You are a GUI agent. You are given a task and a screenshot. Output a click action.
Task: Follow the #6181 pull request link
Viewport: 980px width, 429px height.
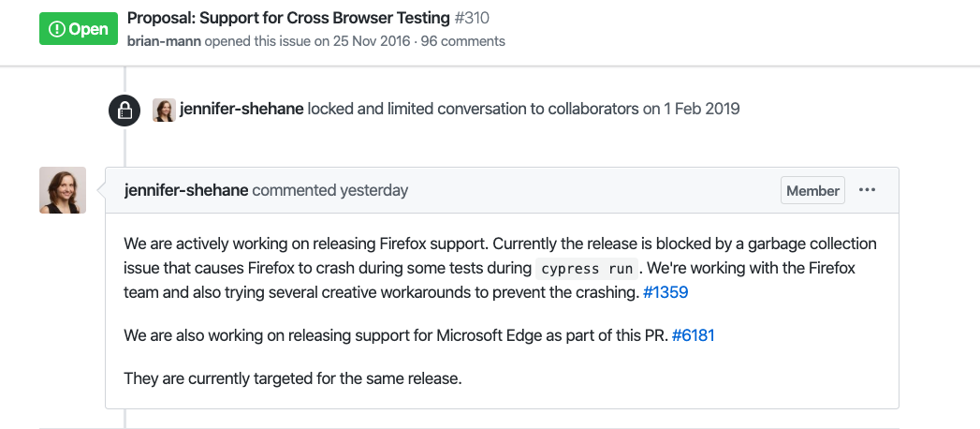(694, 335)
